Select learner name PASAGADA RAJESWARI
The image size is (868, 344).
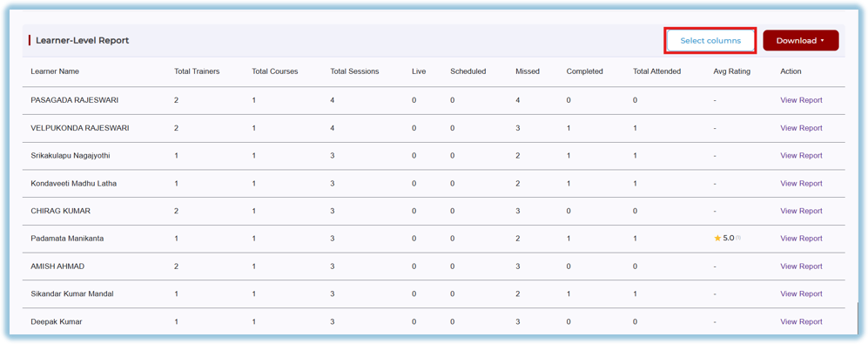(74, 100)
